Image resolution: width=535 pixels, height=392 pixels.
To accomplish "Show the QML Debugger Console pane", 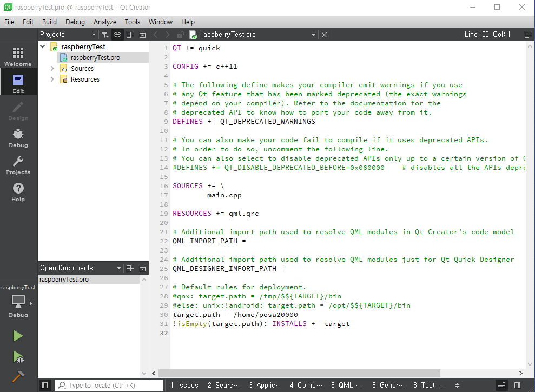I will click(x=346, y=385).
